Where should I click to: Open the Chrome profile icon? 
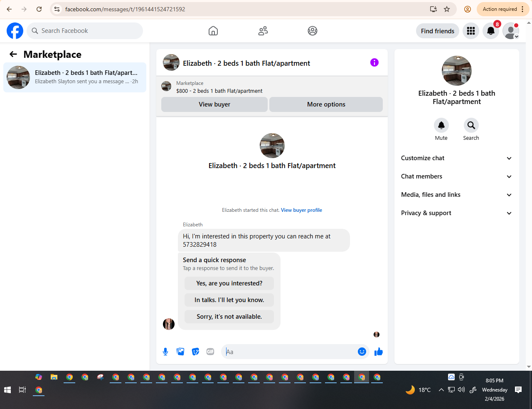[468, 9]
